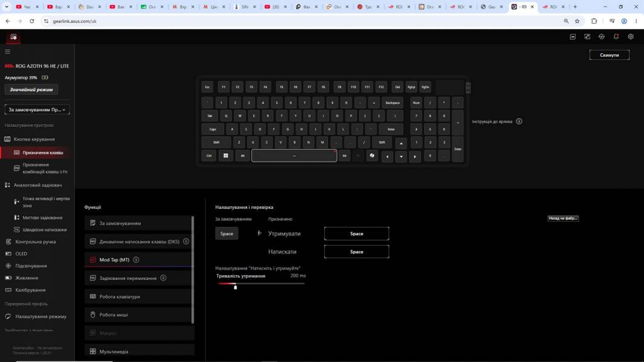Click the Space button next to Натискати

pos(356,252)
